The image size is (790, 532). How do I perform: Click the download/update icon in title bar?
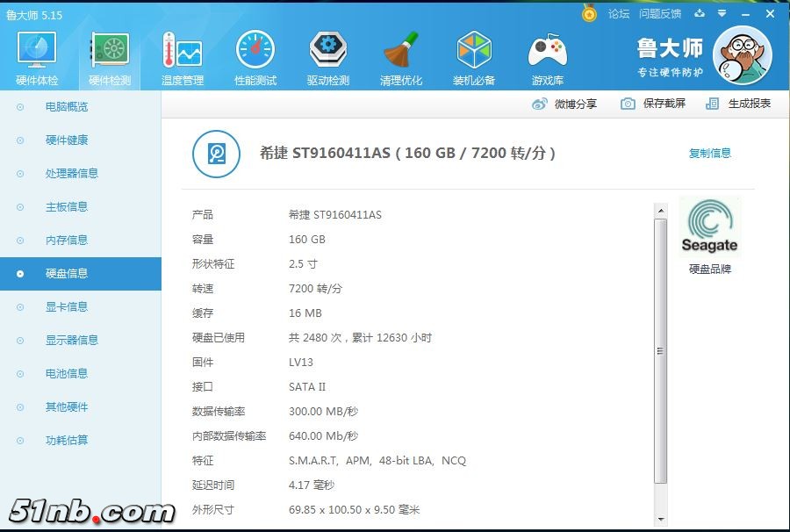click(x=700, y=13)
